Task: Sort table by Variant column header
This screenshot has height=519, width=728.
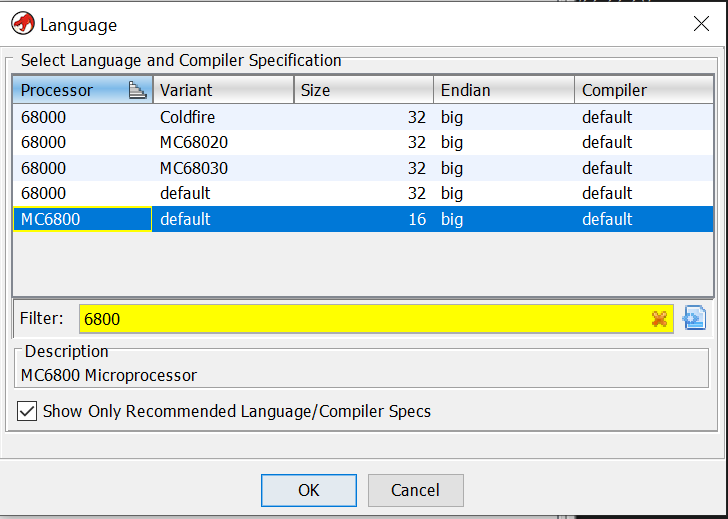Action: (224, 91)
